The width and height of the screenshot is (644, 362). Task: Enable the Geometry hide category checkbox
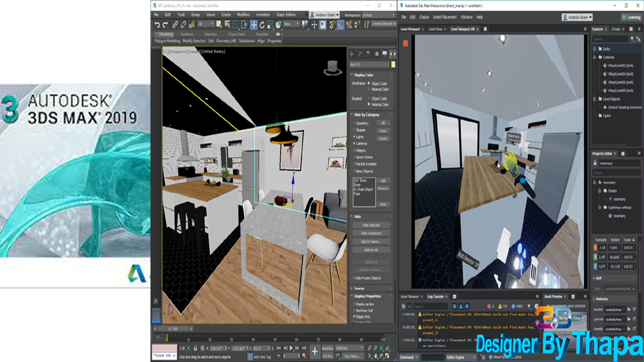point(354,123)
